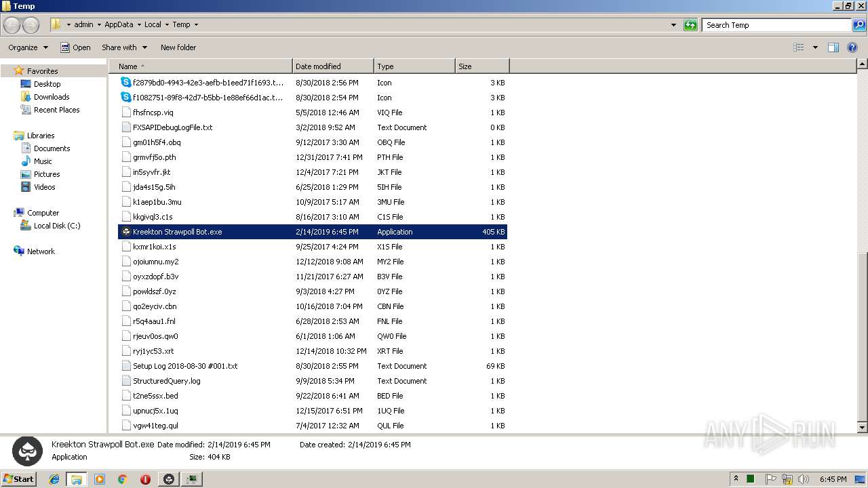Select file StructuredQuery.log
This screenshot has width=868, height=488.
coord(313,381)
